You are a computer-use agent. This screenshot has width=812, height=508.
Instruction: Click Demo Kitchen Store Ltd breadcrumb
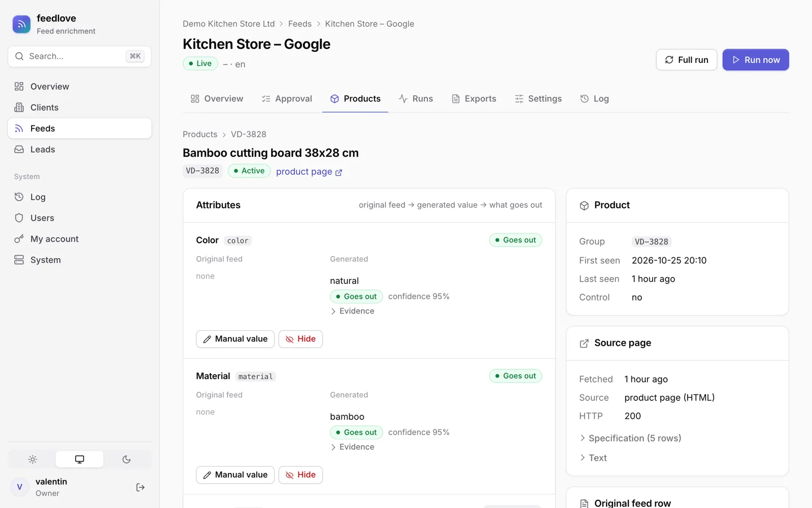tap(228, 24)
